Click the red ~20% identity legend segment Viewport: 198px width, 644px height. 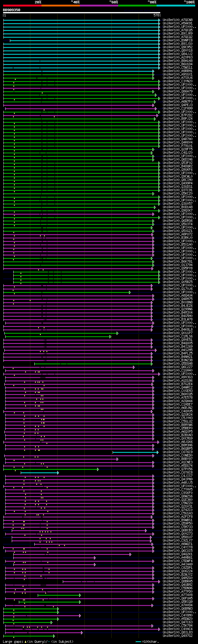pos(22,5)
